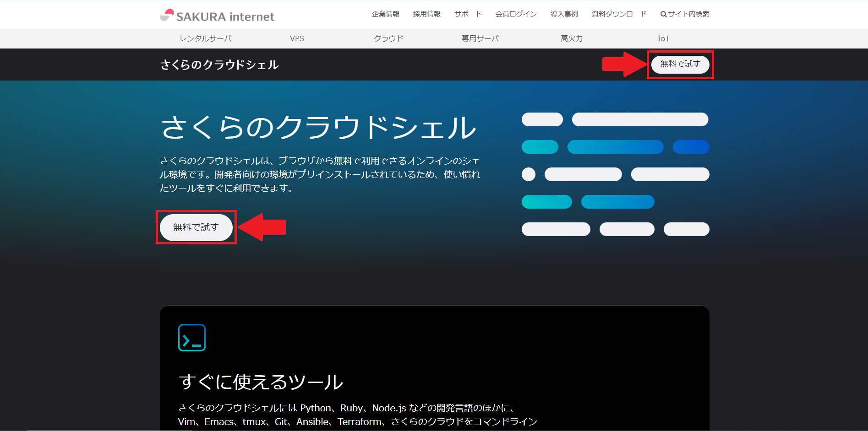Open 企業情報 in top navigation
This screenshot has width=868, height=431.
(x=386, y=14)
